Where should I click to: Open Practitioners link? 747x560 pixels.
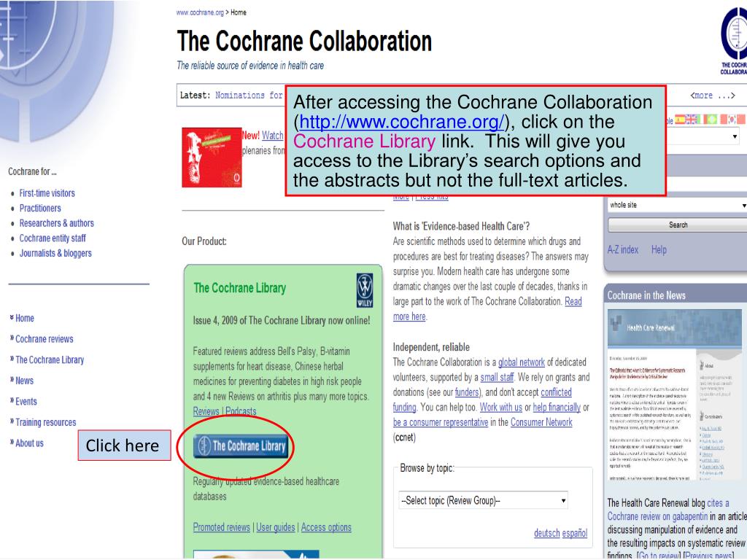pyautogui.click(x=40, y=208)
